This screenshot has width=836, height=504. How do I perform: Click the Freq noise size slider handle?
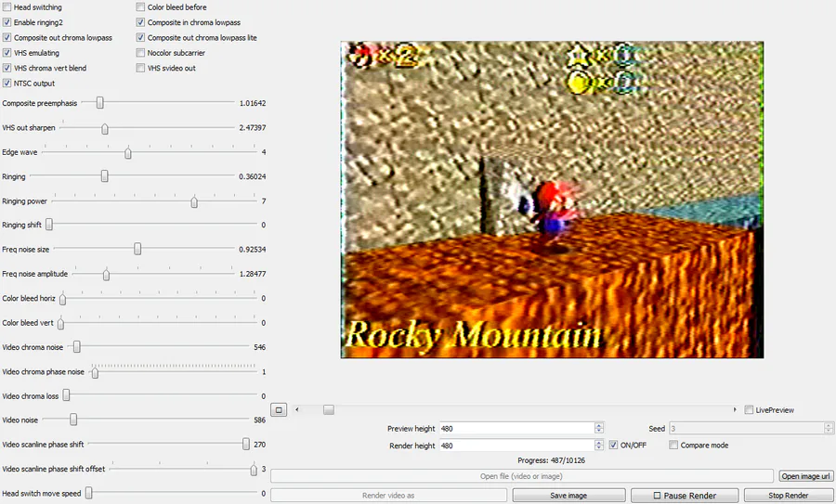coord(137,249)
